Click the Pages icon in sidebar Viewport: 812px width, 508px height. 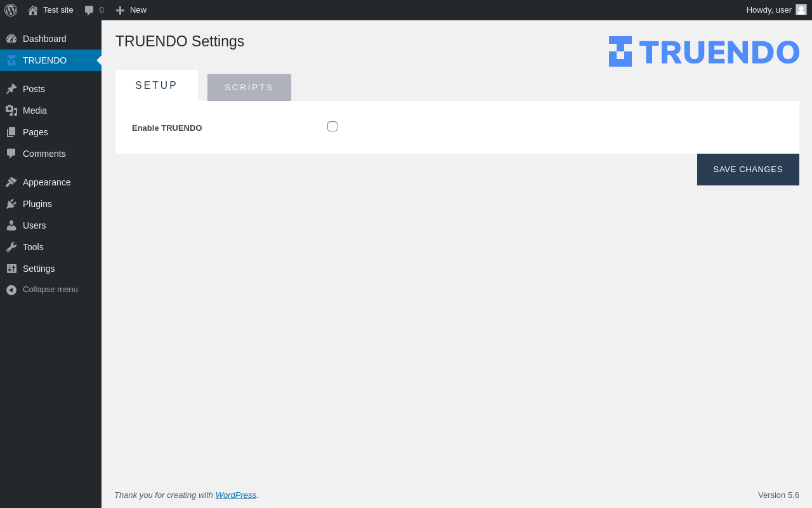point(11,132)
